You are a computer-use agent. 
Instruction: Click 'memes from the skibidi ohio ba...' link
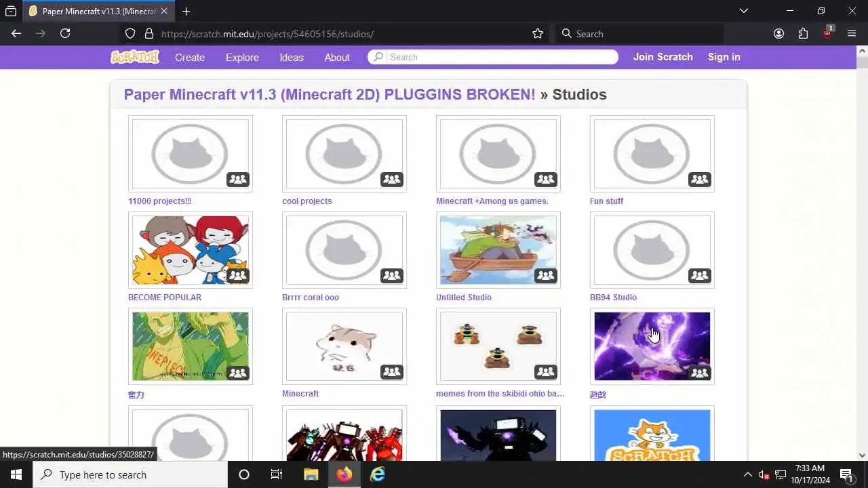coord(500,394)
